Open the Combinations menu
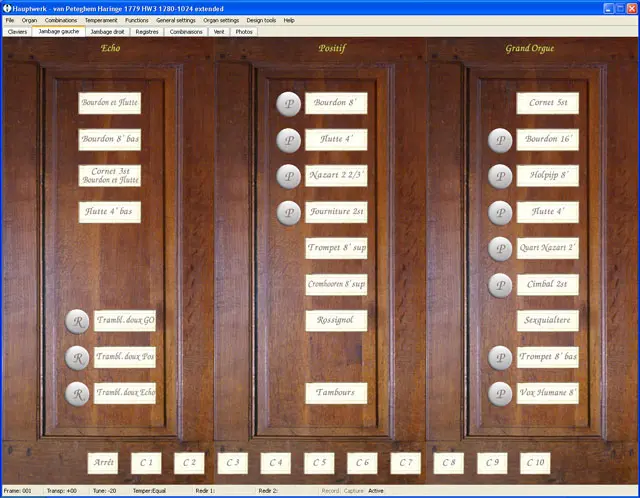Viewport: 640px width, 498px height. coord(61,20)
